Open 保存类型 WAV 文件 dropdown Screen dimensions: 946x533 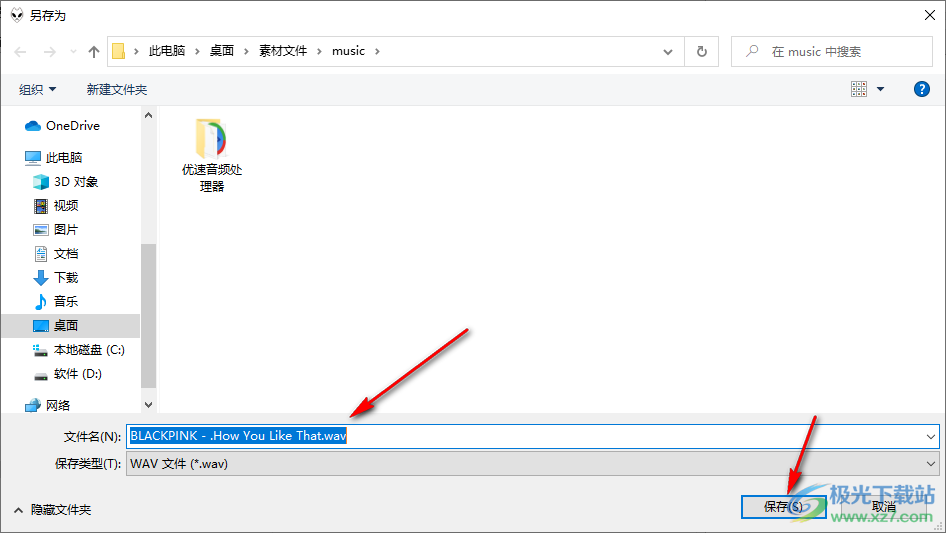(x=532, y=464)
